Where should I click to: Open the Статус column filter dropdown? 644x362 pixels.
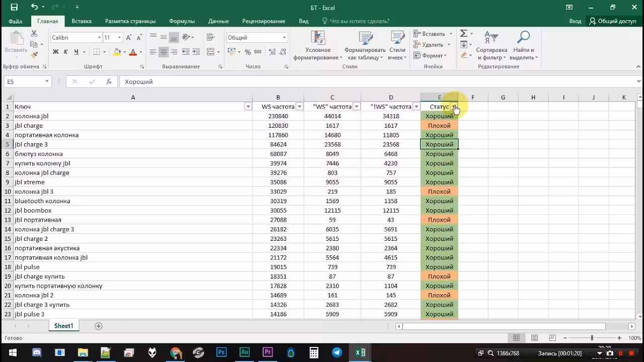(454, 107)
